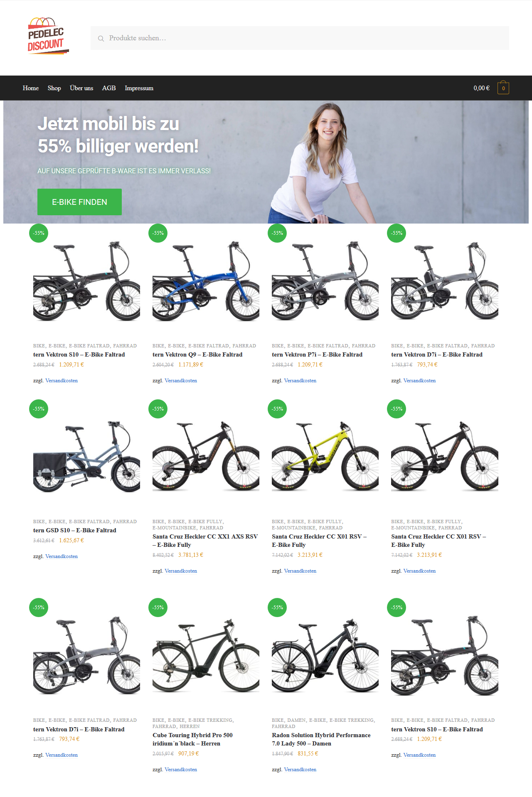Go to the Über uns page
This screenshot has width=532, height=797.
click(x=81, y=88)
